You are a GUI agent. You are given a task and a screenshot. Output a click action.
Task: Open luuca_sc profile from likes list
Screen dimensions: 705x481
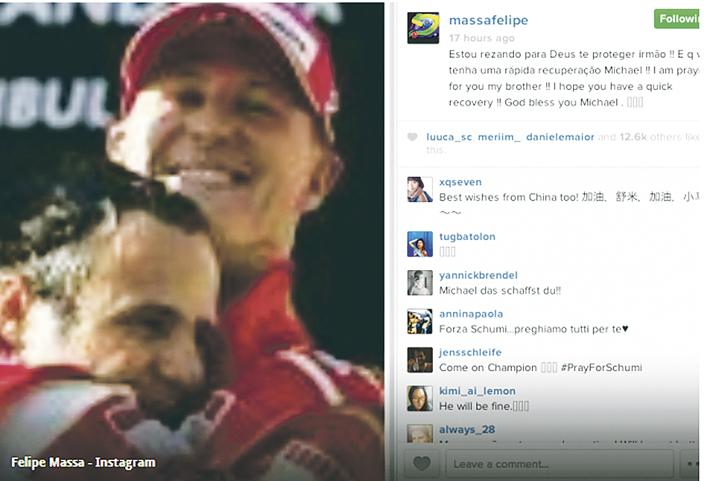click(449, 137)
